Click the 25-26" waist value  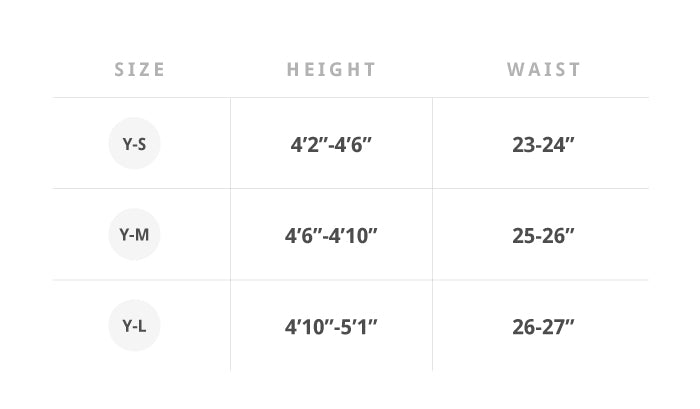[x=543, y=236]
